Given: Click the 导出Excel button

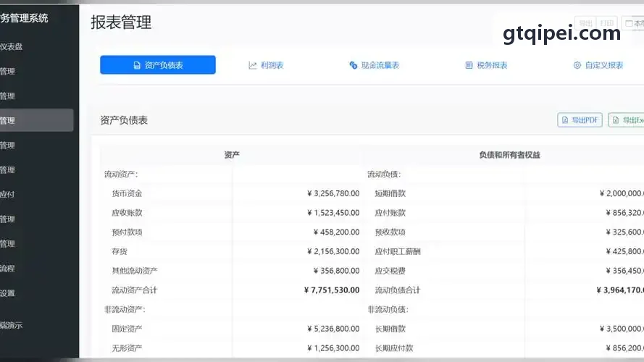Looking at the screenshot, I should point(627,120).
